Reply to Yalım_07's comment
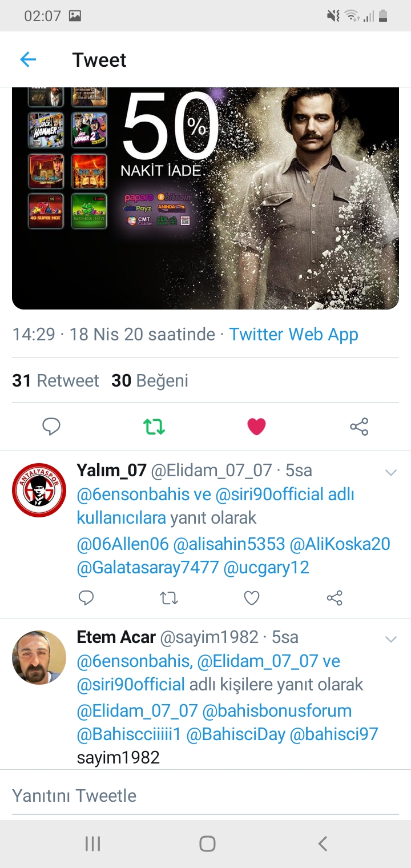The height and width of the screenshot is (868, 411). 86,598
